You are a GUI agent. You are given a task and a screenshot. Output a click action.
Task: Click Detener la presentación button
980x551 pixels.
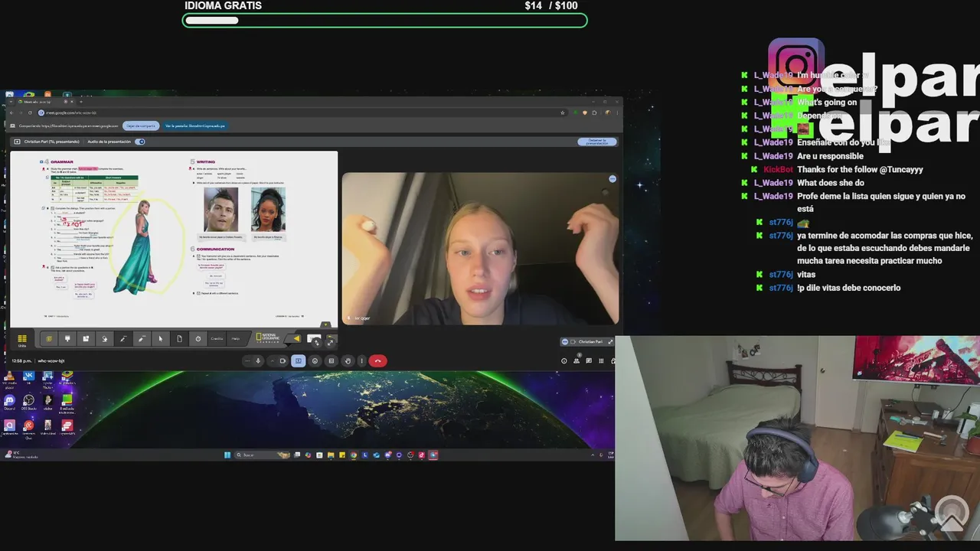(597, 142)
